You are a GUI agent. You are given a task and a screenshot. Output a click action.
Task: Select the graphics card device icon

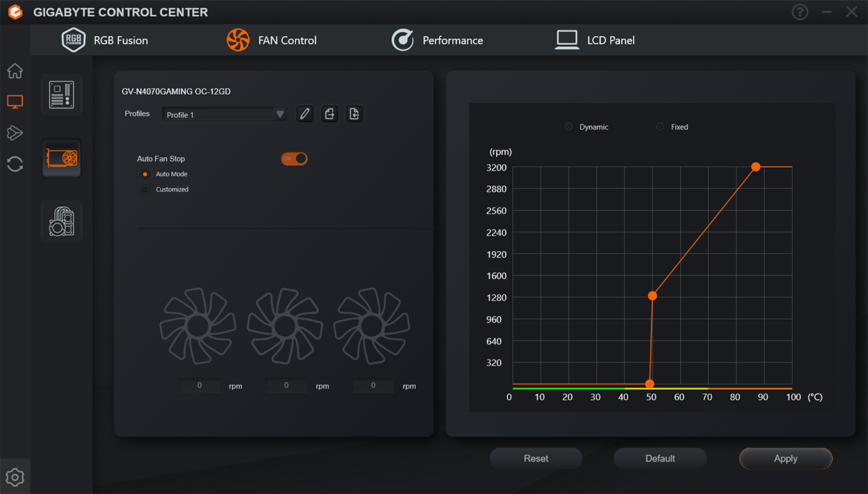61,158
